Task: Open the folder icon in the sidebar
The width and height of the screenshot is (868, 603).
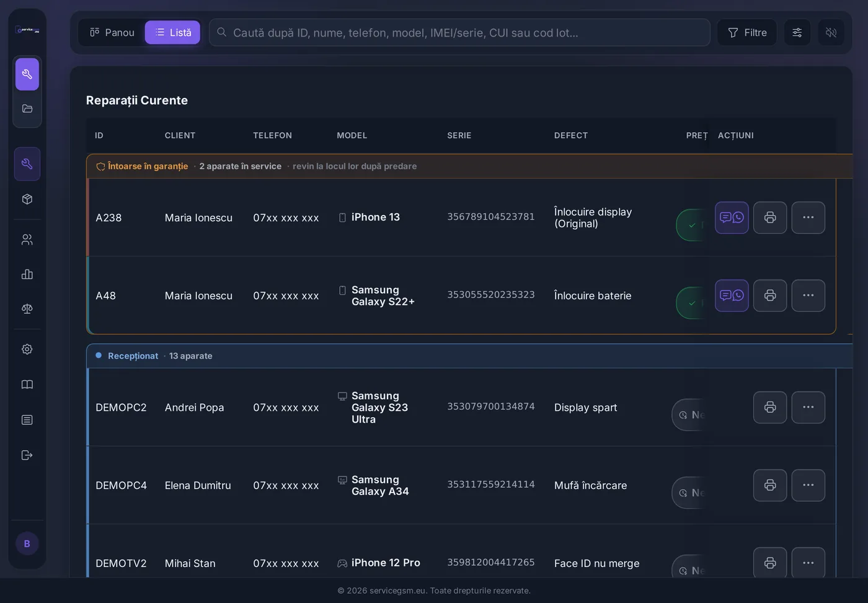Action: pyautogui.click(x=27, y=109)
